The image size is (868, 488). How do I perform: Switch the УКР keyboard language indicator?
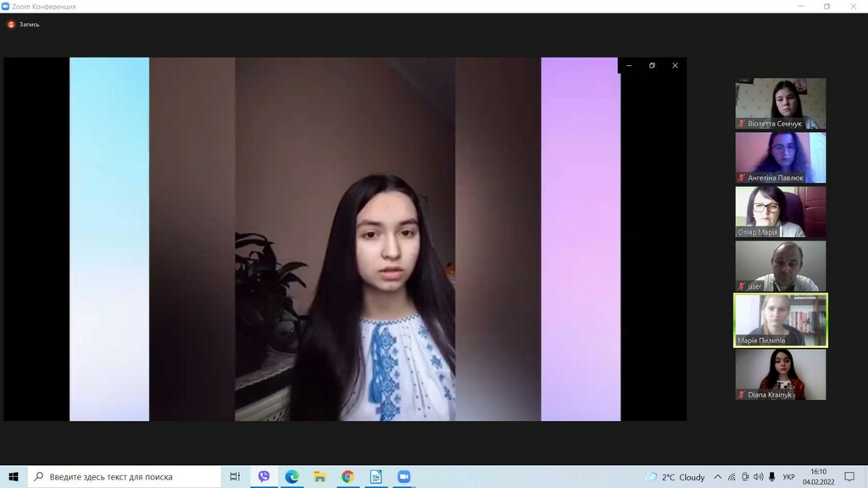(788, 477)
